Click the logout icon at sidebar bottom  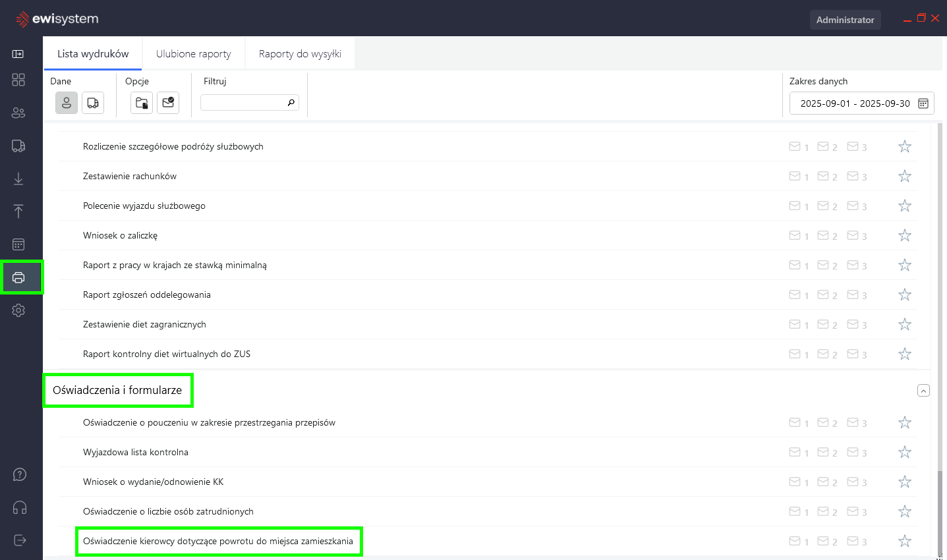[20, 540]
